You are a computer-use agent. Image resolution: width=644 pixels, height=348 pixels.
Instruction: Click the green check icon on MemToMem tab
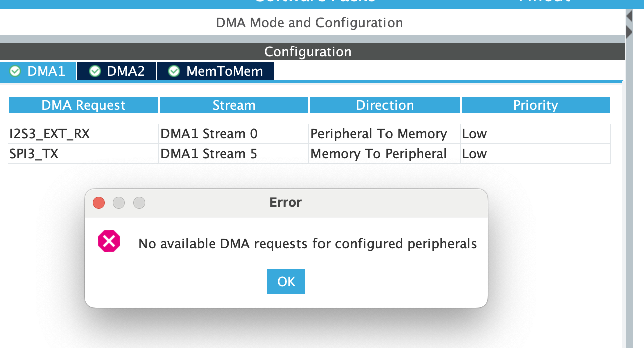coord(174,71)
